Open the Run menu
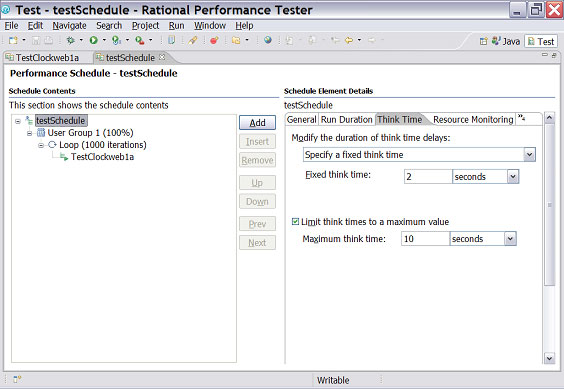564x389 pixels. pyautogui.click(x=176, y=26)
